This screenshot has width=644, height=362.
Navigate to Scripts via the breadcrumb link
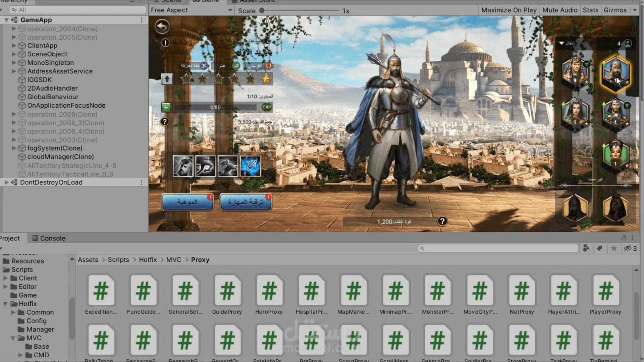[x=118, y=259]
